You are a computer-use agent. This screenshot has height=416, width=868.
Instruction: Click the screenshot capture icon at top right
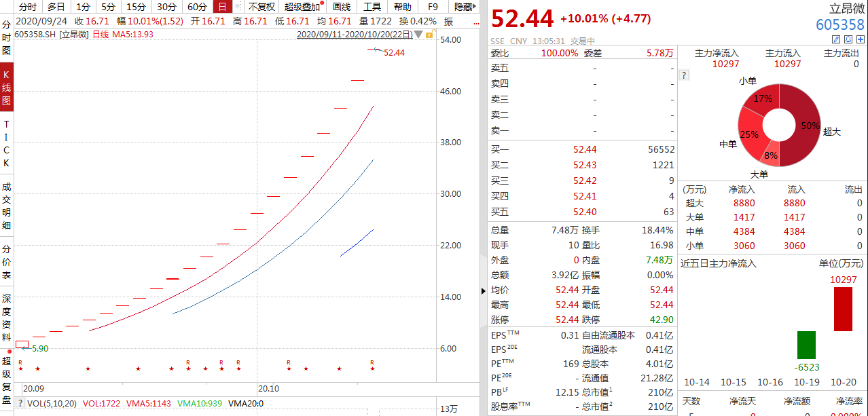[x=848, y=39]
